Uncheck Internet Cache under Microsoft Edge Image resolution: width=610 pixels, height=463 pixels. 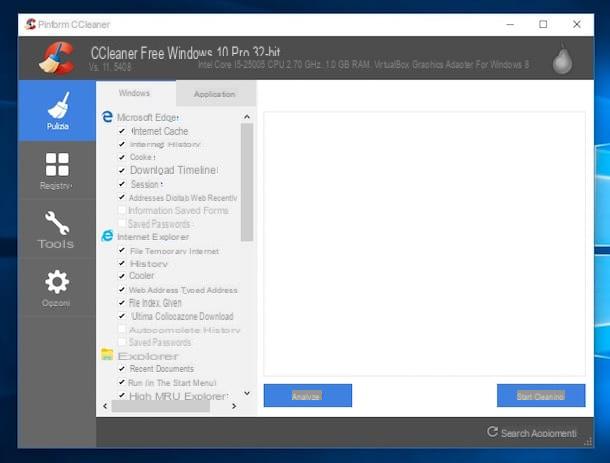pyautogui.click(x=122, y=131)
